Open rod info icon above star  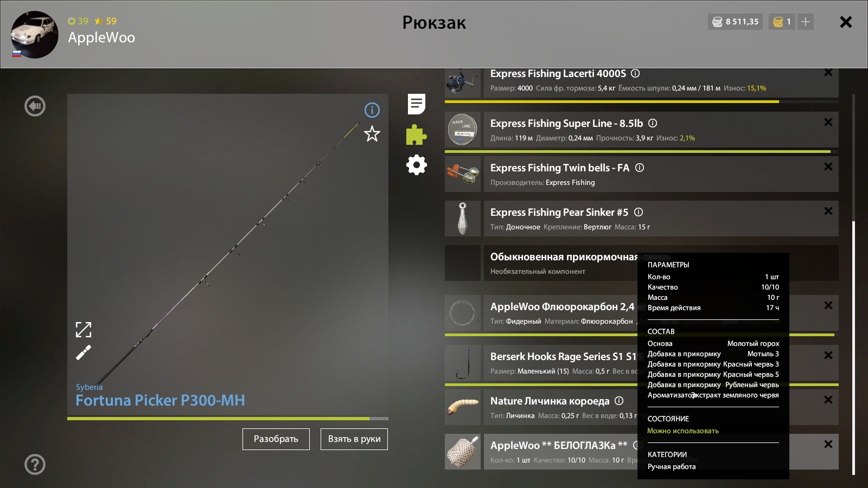pyautogui.click(x=372, y=110)
